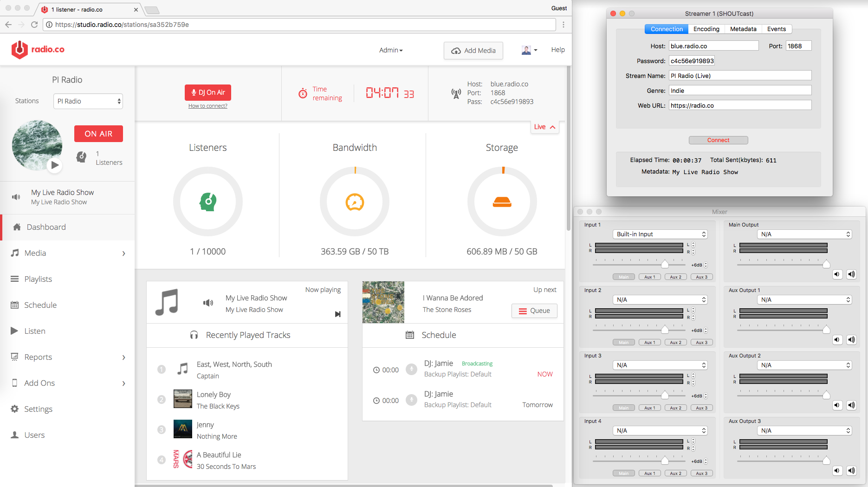Open the user avatar dropdown
This screenshot has width=868, height=487.
pos(529,50)
